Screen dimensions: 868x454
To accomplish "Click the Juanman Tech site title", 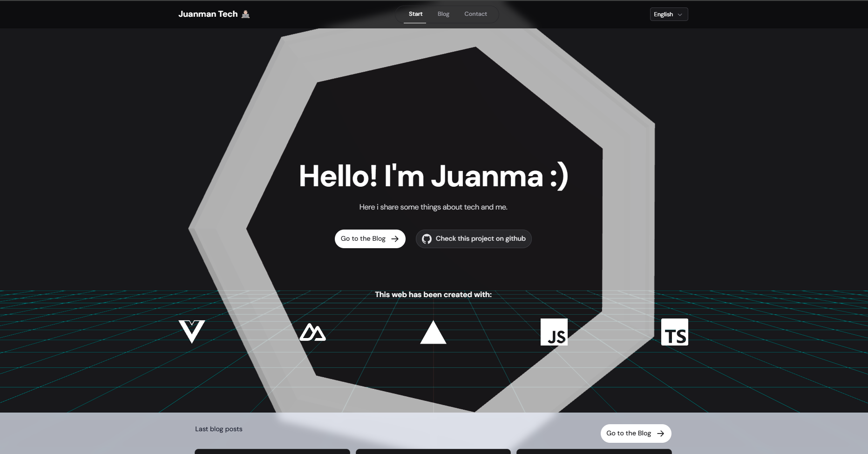I will 208,14.
